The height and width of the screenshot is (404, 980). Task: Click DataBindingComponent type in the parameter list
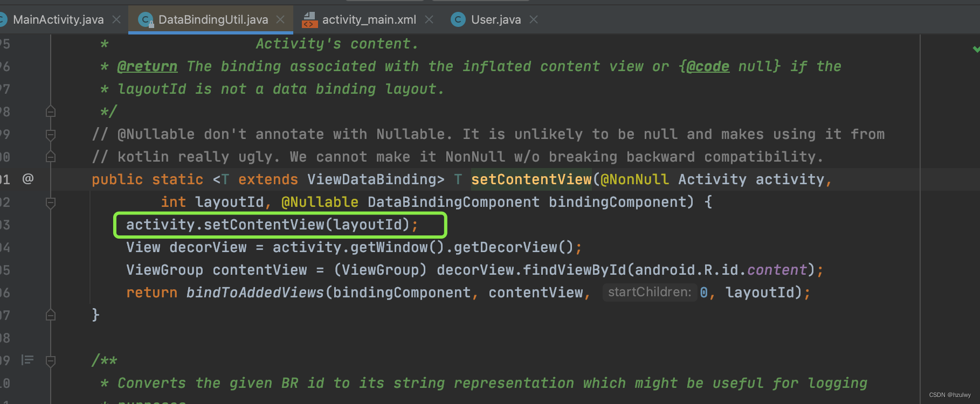coord(453,202)
